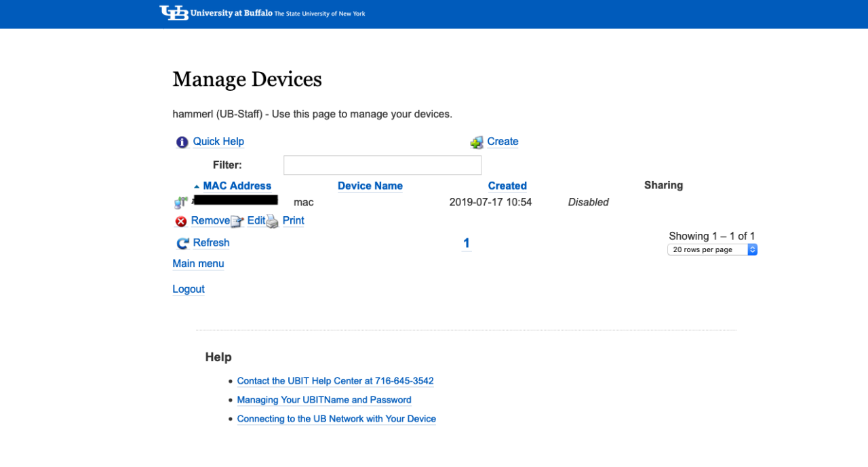Sort by Created column header
The height and width of the screenshot is (467, 868).
click(507, 186)
